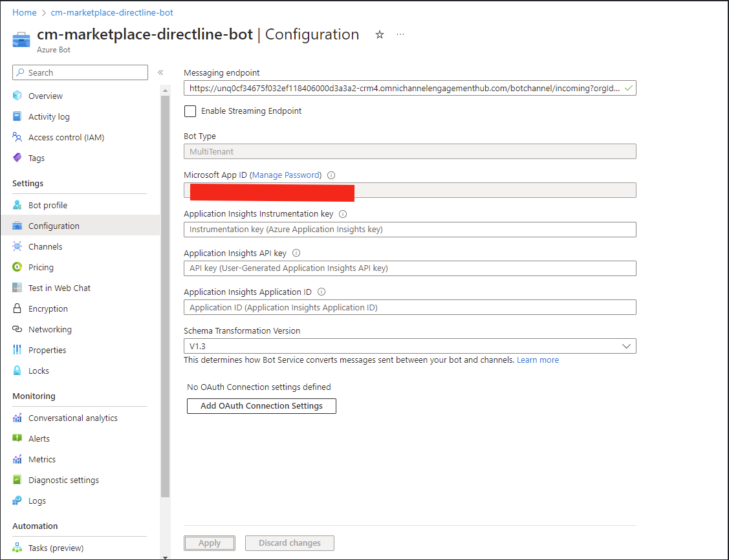Click the 'No OAuth Connection settings defined' text
Screen dimensions: 729x560
(x=259, y=387)
